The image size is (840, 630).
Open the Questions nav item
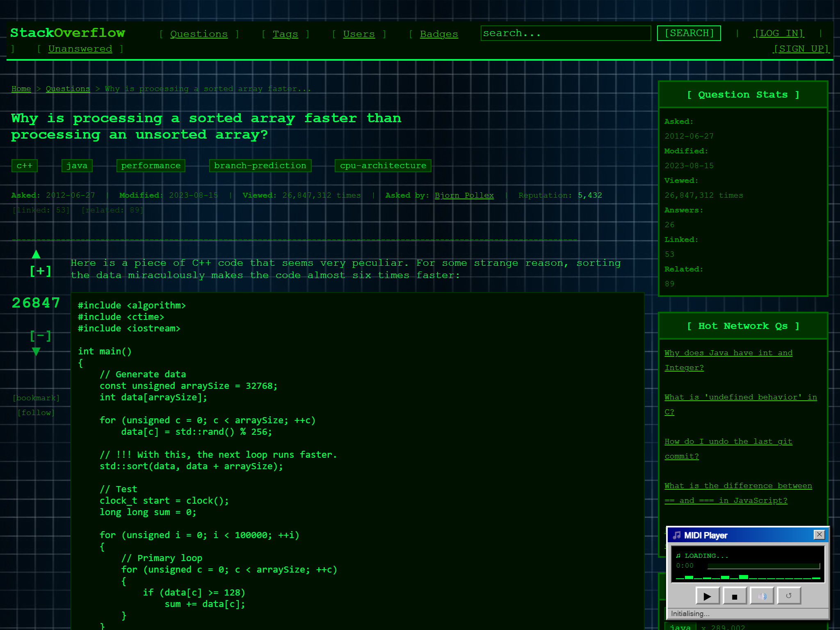[199, 34]
